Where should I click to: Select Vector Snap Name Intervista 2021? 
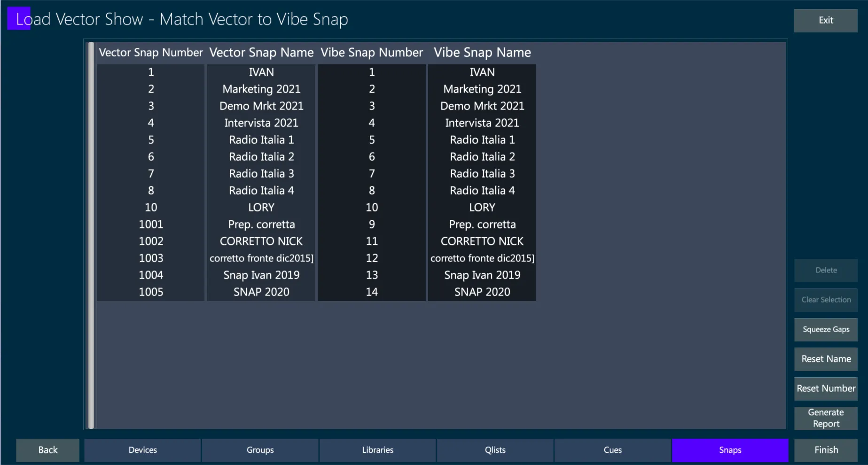(261, 123)
